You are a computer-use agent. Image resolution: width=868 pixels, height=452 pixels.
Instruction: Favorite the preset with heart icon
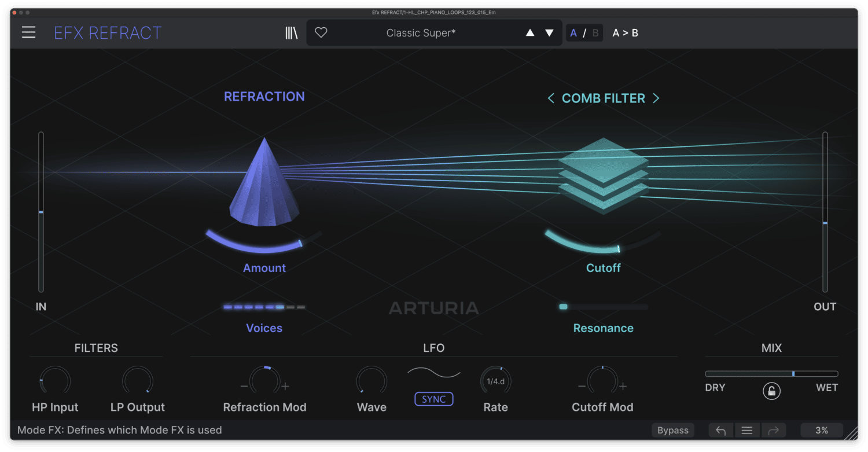pyautogui.click(x=321, y=33)
